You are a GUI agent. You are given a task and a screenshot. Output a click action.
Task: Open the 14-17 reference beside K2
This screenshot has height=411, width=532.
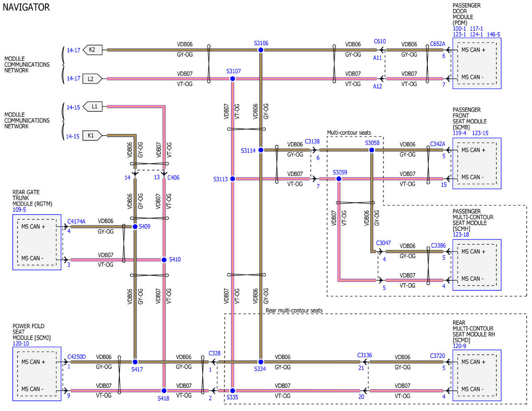[x=73, y=51]
